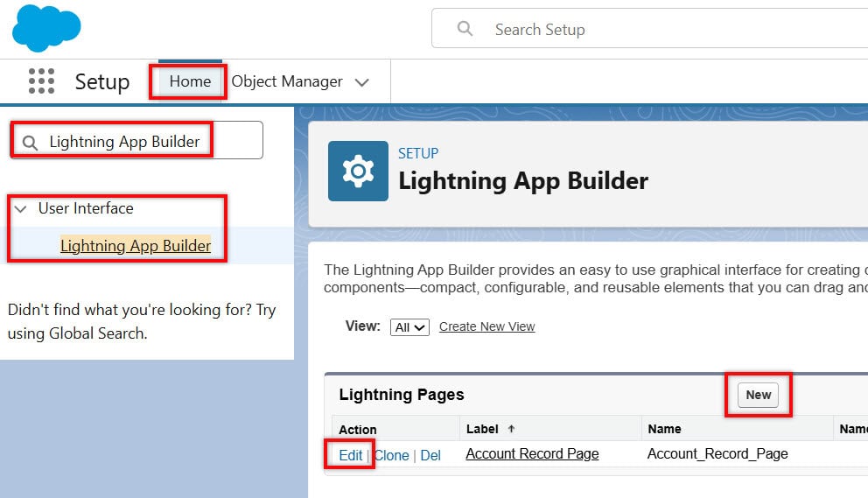Image resolution: width=868 pixels, height=498 pixels.
Task: Click the Search Setup magnifier icon
Action: (465, 28)
